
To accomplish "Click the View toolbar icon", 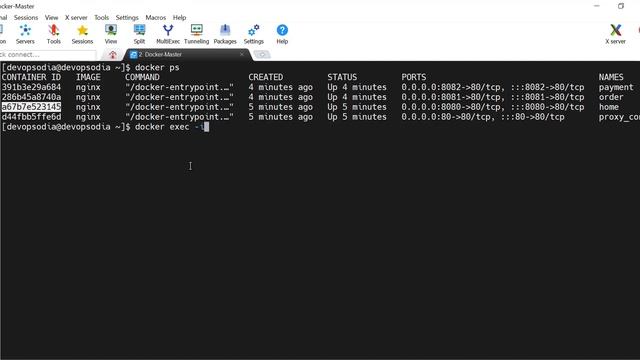I will tap(111, 34).
